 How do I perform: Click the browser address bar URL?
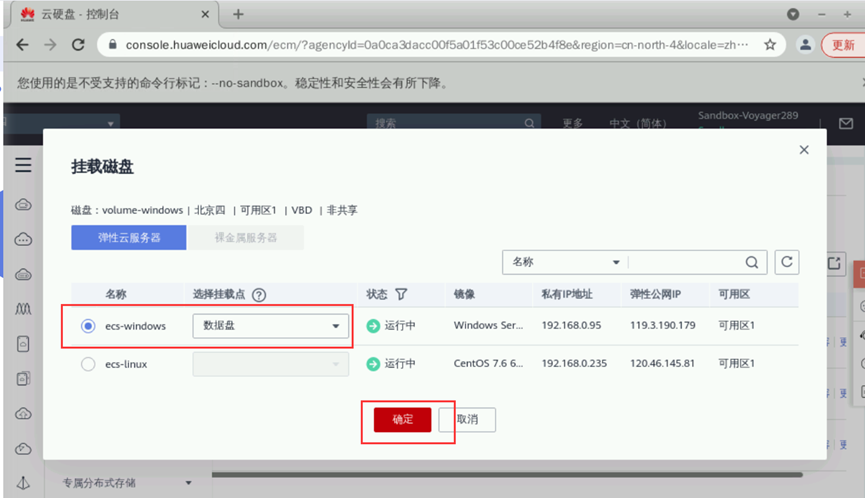tap(436, 45)
